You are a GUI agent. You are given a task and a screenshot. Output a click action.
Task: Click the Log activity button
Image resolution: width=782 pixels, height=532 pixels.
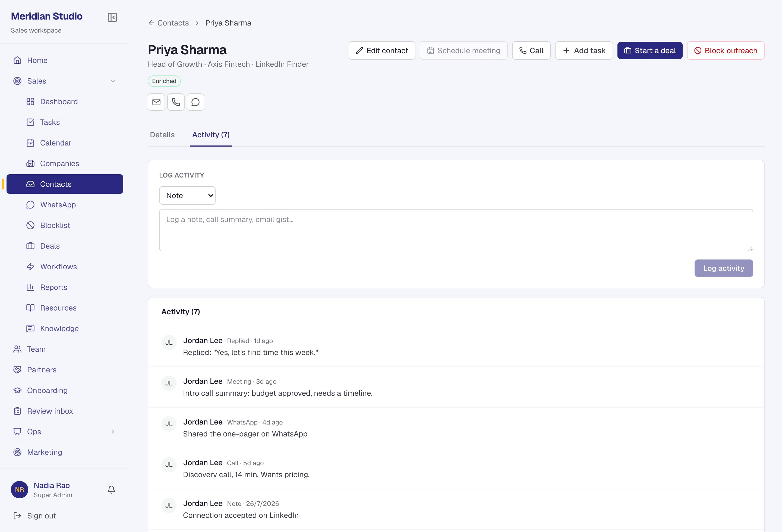723,268
